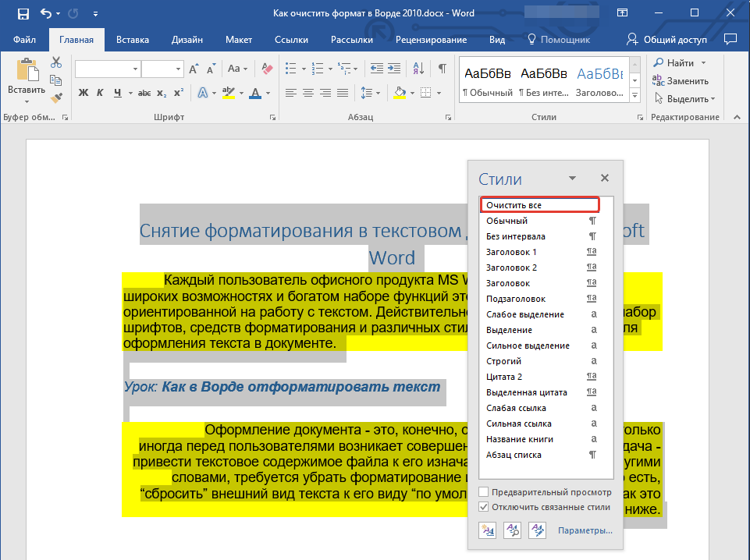Apply strikethrough with the abc icon

144,93
